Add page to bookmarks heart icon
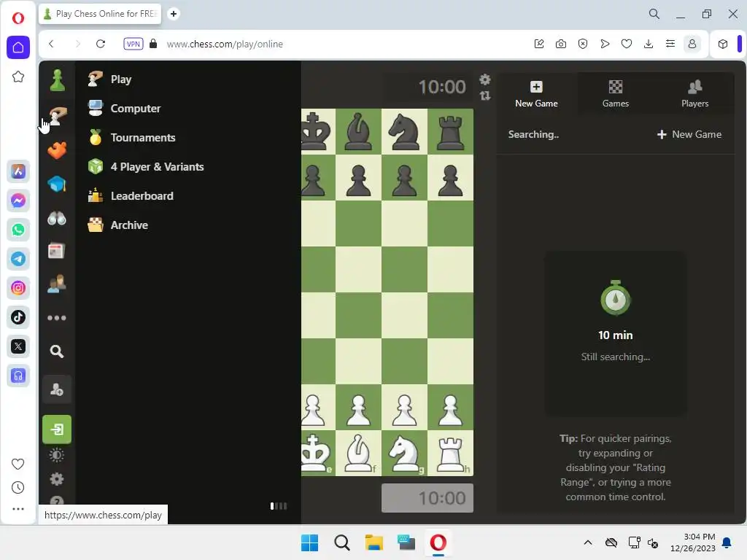Image resolution: width=747 pixels, height=560 pixels. coord(627,44)
